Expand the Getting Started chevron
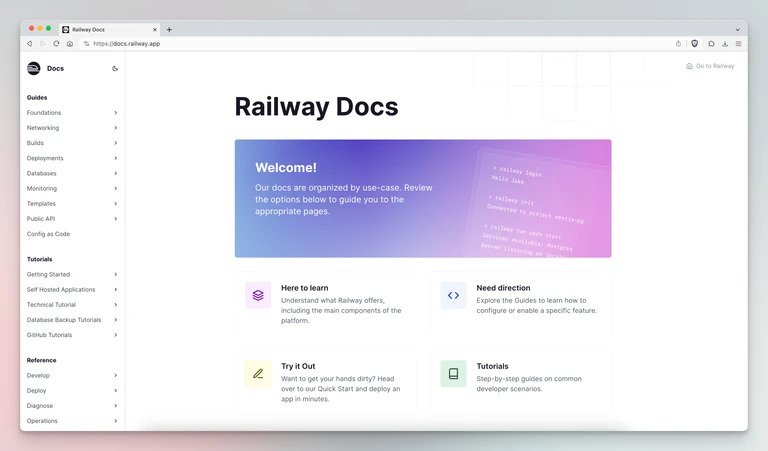 click(x=116, y=274)
